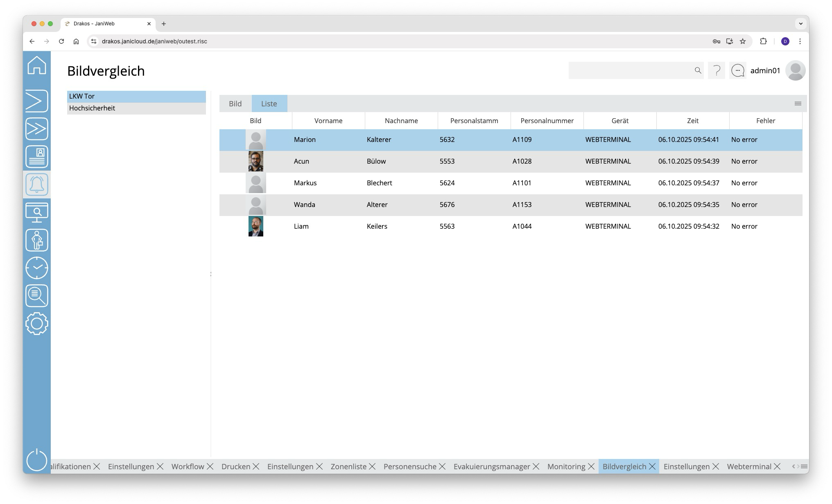Switch to the Bild tab
This screenshot has height=504, width=832.
[235, 103]
